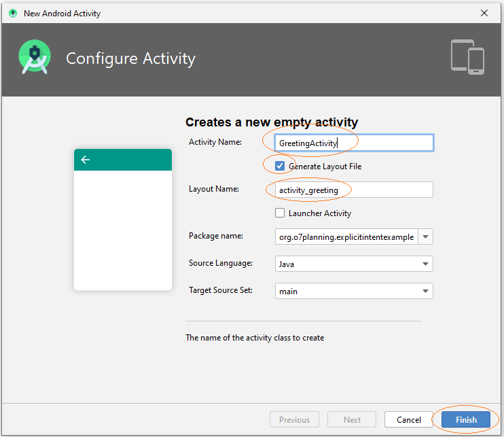The height and width of the screenshot is (437, 504).
Task: Click the empty activity preview thumbnail
Action: 123,220
